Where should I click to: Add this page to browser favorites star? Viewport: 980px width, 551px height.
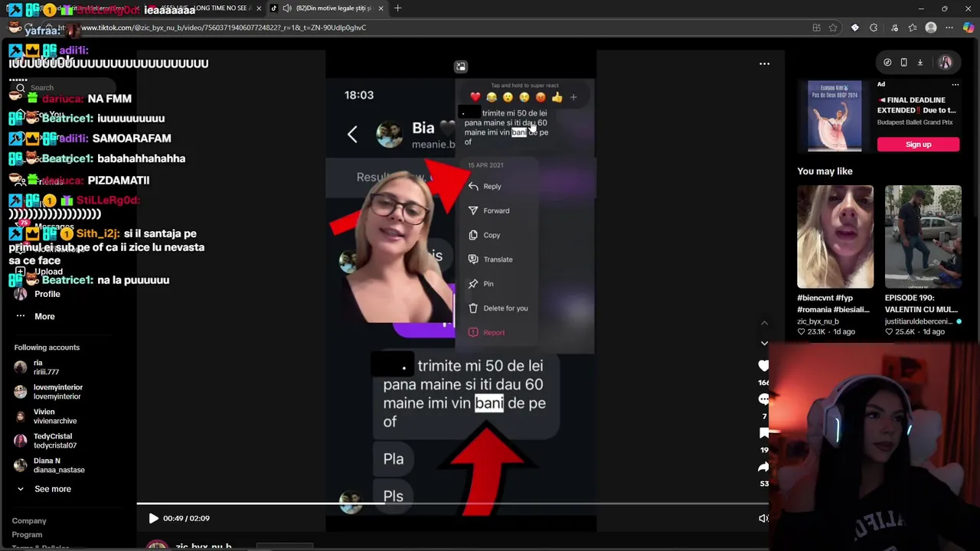point(833,28)
